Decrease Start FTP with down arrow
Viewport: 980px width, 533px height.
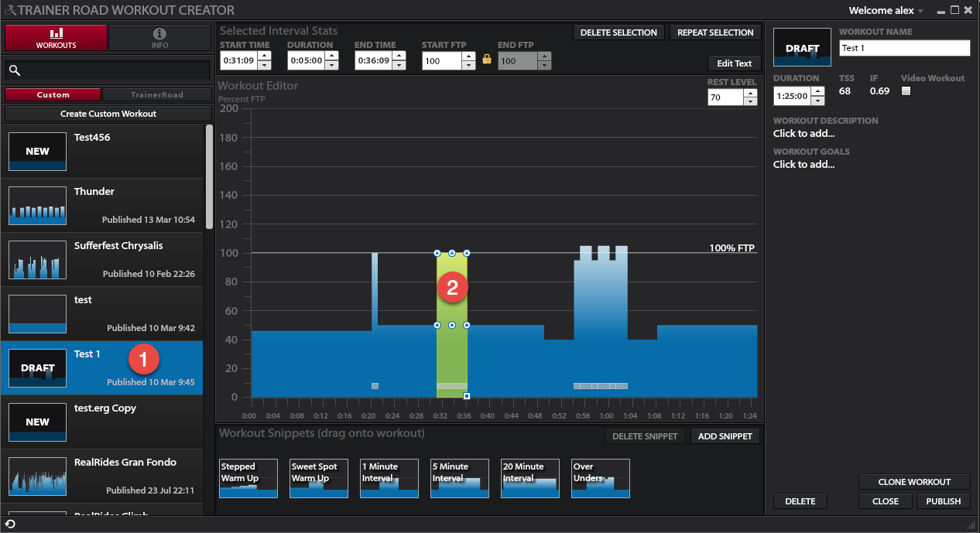tap(468, 65)
